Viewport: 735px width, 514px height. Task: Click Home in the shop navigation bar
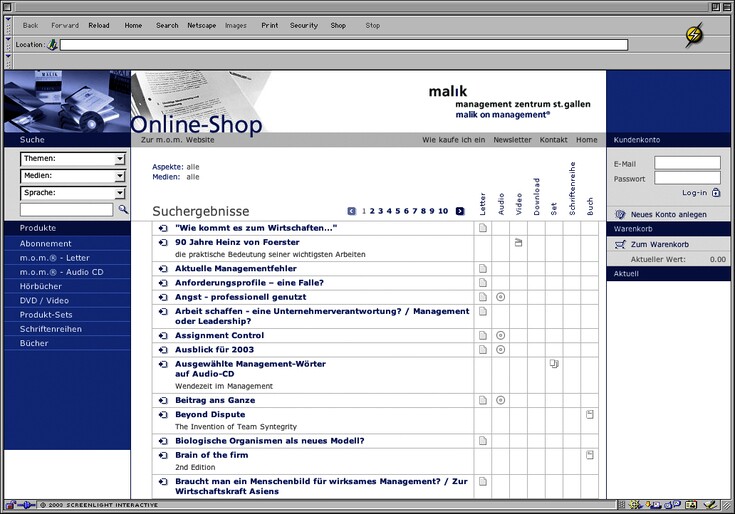coord(587,140)
